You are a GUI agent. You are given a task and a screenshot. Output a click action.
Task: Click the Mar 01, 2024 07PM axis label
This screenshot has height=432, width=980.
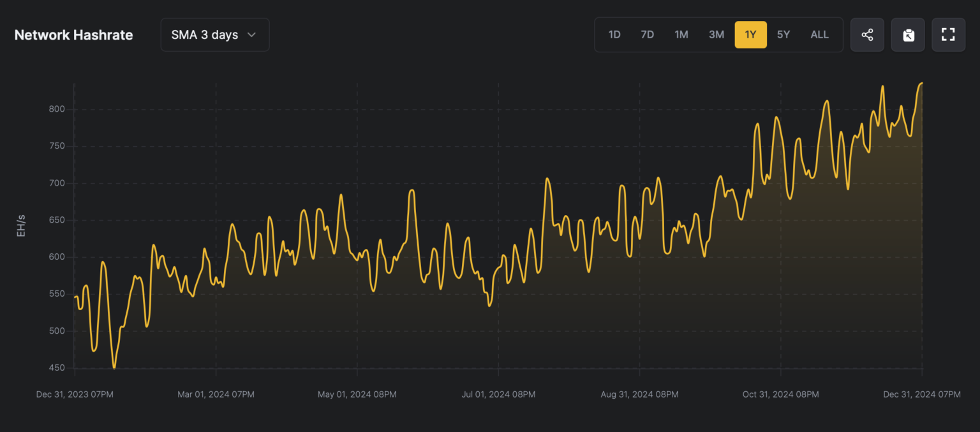(x=216, y=394)
